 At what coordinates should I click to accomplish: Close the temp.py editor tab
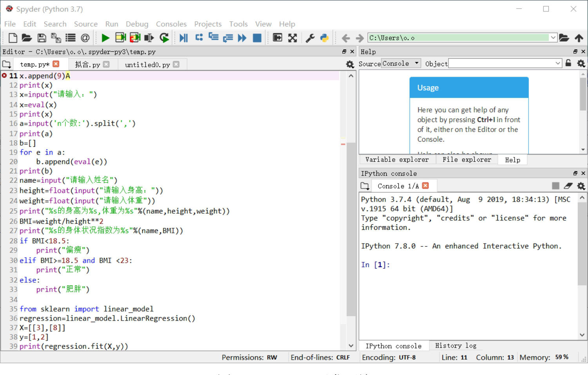coord(56,64)
